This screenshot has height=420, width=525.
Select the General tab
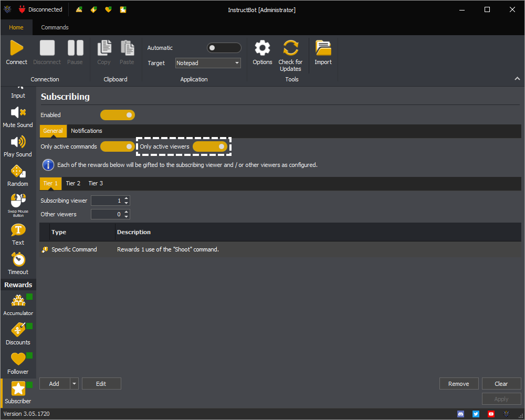click(53, 131)
